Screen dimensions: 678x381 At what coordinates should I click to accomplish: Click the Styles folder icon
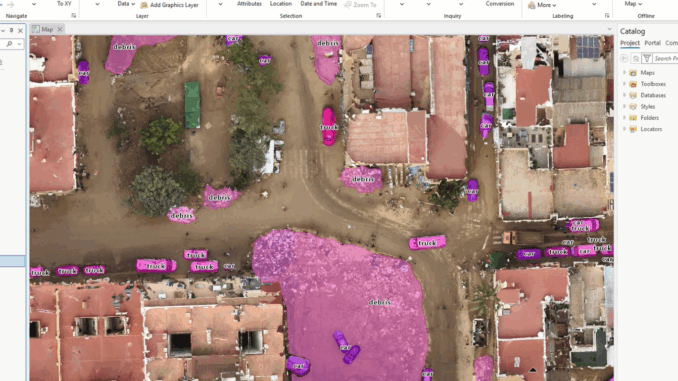633,106
